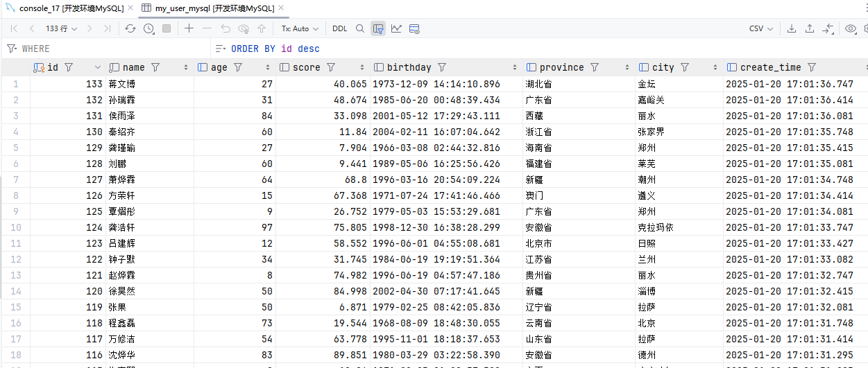Click the DDL button
Screen dimensions: 868x368
pyautogui.click(x=339, y=28)
